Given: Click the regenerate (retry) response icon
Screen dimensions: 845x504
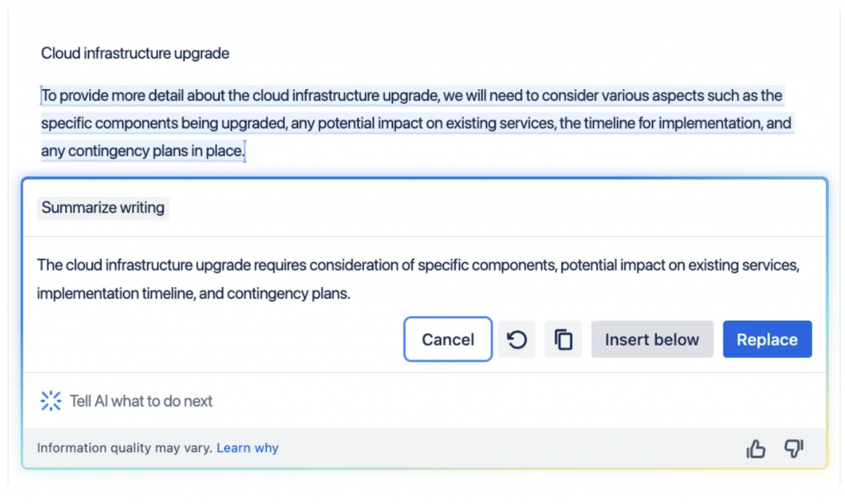Looking at the screenshot, I should (517, 339).
